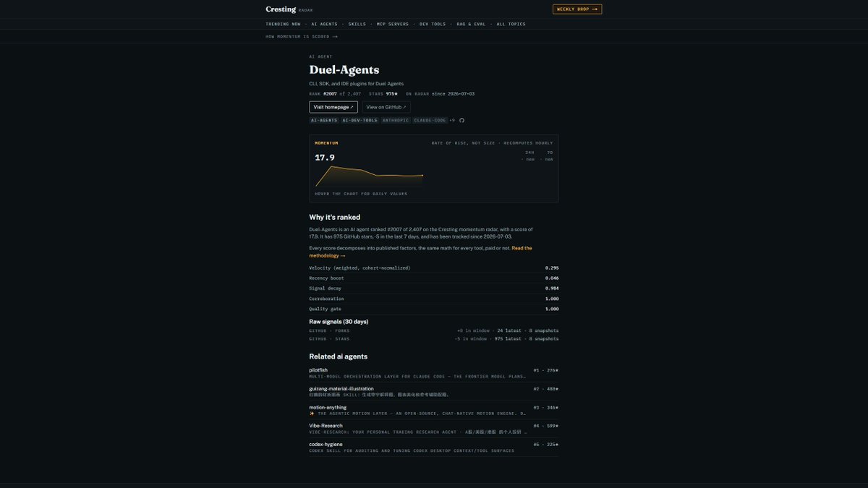Click the since 2026-07-03 radar date
868x488 pixels.
[454, 94]
